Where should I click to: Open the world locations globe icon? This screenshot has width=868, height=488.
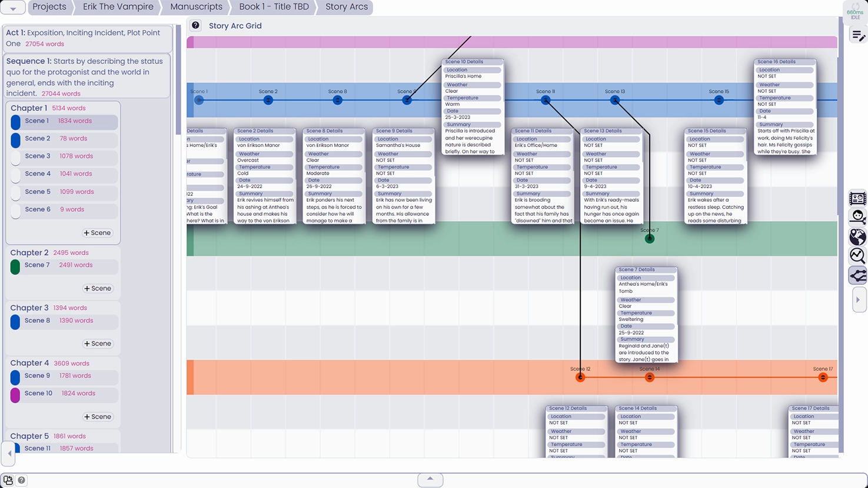(x=857, y=236)
